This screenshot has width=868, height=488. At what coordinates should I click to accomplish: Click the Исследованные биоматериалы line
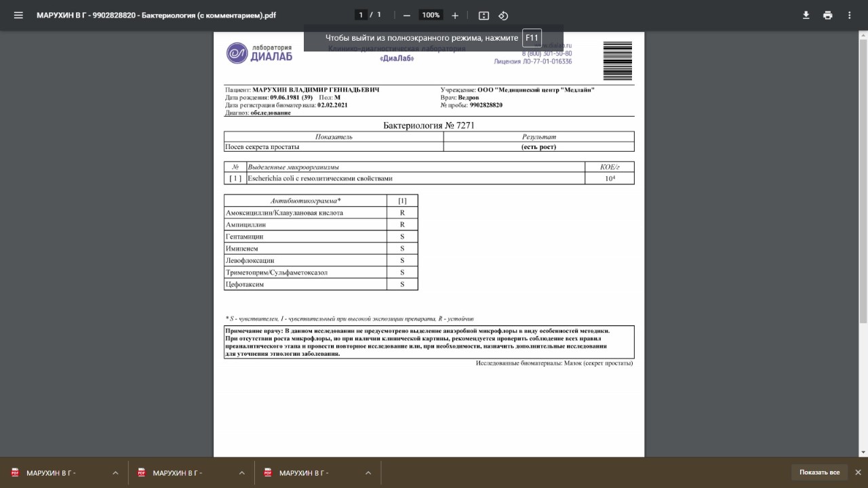pos(554,363)
